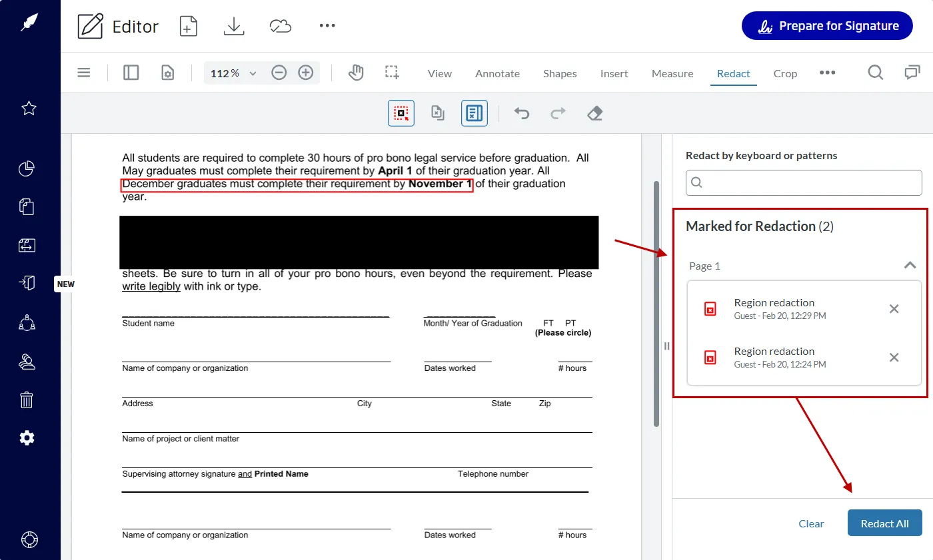Open the help lifebuoy icon
This screenshot has height=560, width=933.
(x=29, y=539)
